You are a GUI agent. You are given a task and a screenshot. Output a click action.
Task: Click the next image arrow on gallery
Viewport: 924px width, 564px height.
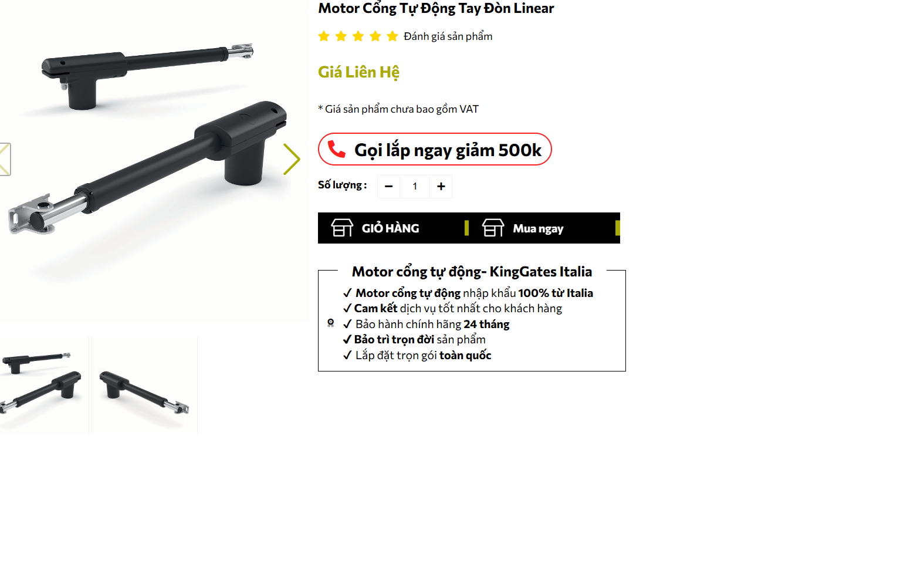click(292, 159)
